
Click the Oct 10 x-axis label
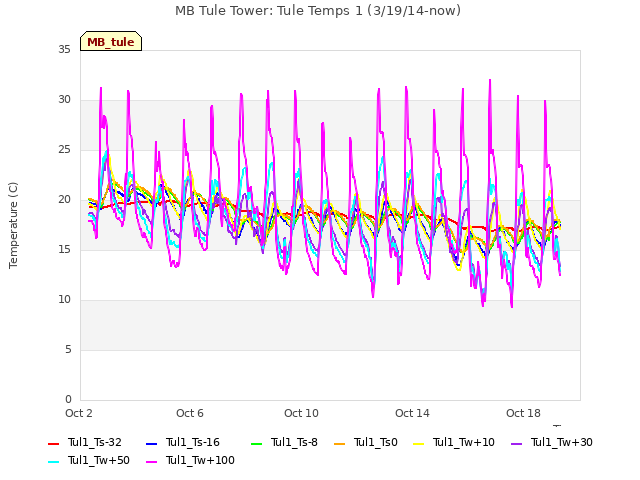(301, 413)
